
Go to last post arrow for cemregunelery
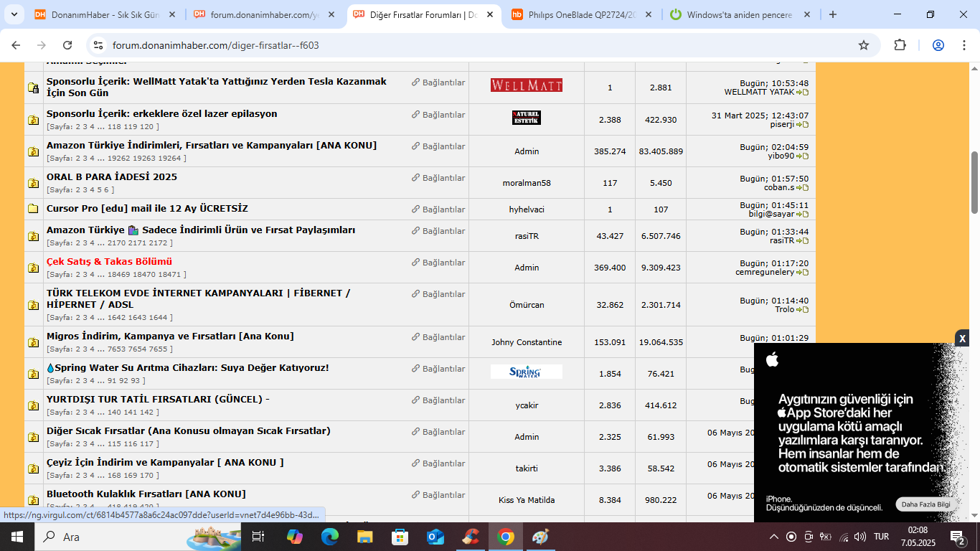[802, 272]
